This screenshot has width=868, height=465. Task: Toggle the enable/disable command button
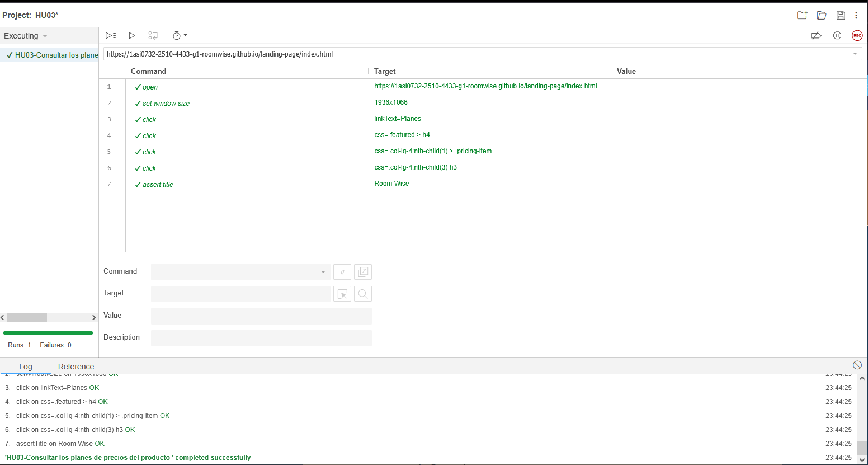click(x=342, y=272)
